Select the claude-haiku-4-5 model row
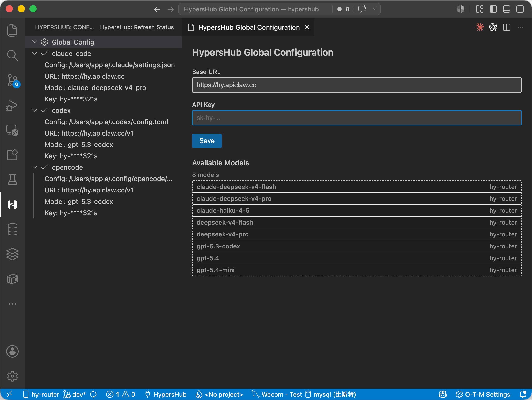Screen dimensions: 532x400 click(357, 211)
